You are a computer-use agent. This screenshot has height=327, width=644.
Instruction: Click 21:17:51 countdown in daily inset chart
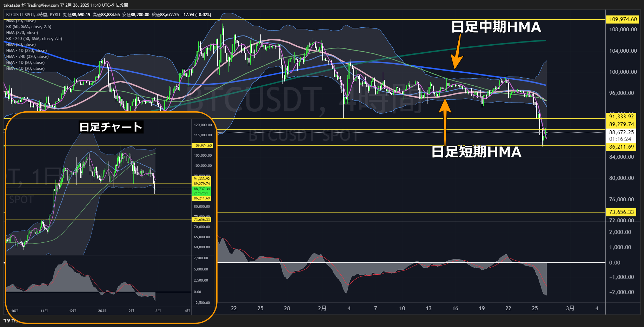pos(201,193)
